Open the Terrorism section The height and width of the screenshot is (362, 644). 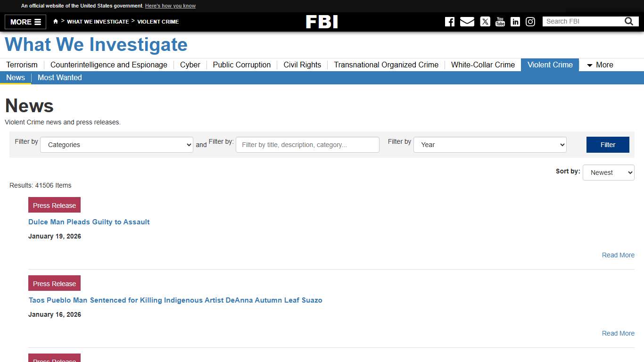tap(22, 65)
